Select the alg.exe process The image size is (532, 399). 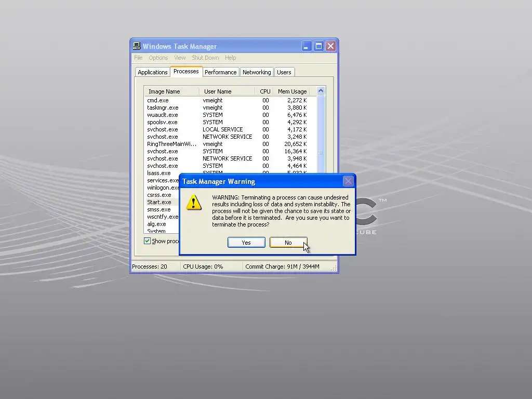point(162,224)
